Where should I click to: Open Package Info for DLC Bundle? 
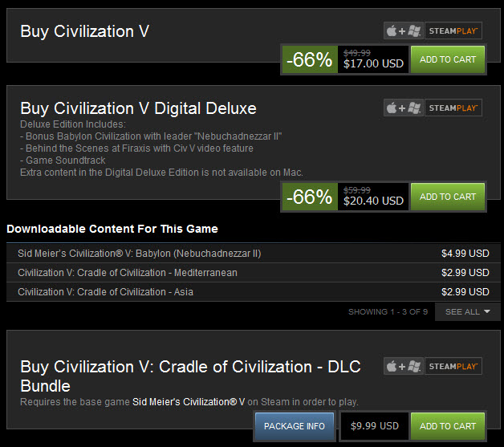(295, 426)
